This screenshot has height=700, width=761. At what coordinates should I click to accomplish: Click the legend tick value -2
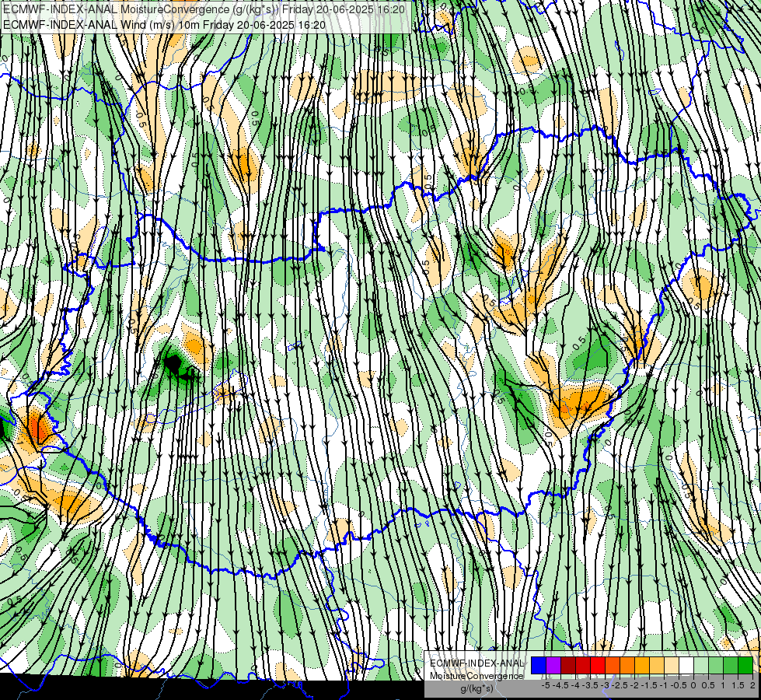(x=635, y=685)
